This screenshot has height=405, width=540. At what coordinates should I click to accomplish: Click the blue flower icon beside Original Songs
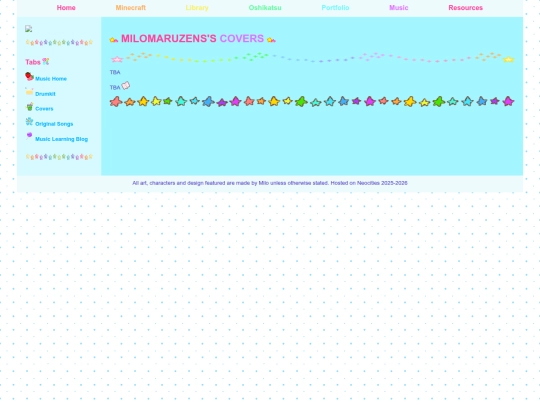click(x=29, y=121)
